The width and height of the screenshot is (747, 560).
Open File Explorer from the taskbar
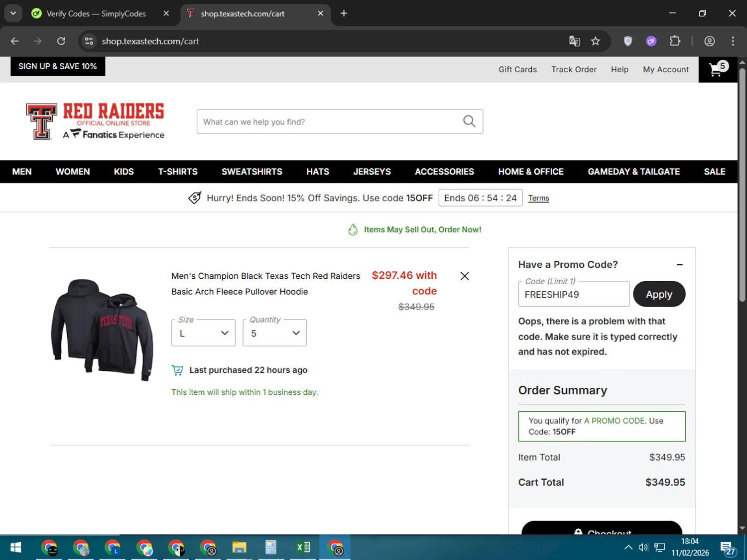tap(239, 548)
